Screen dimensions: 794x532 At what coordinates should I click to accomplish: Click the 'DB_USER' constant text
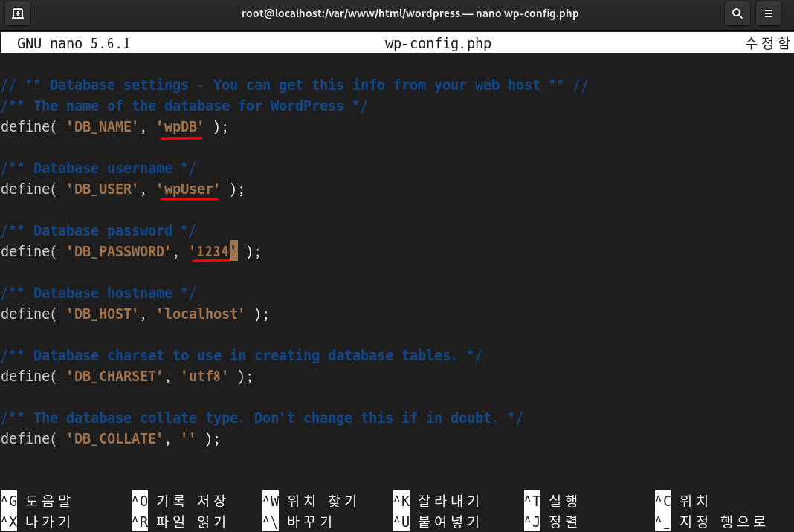point(103,189)
